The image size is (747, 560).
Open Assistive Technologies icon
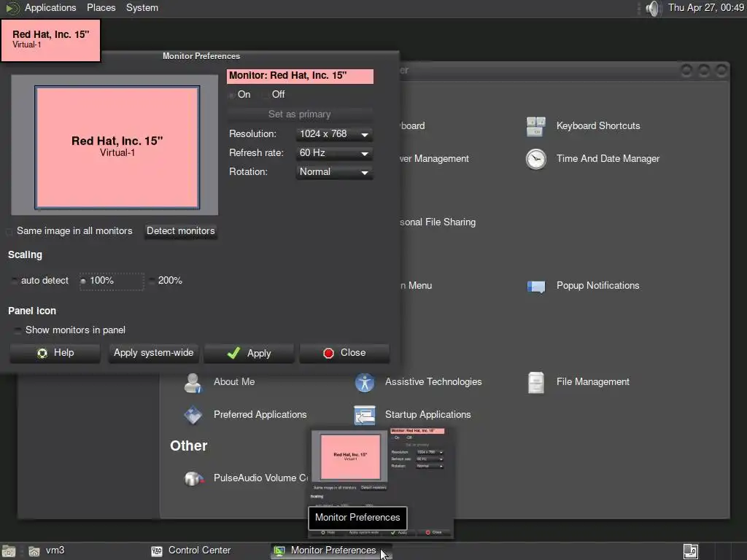tap(365, 382)
